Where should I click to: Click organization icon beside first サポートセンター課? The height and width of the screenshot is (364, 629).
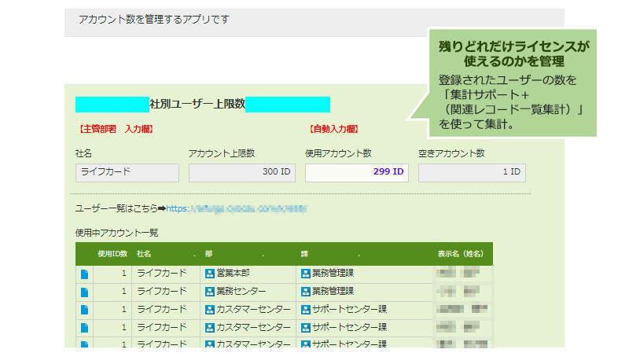306,310
